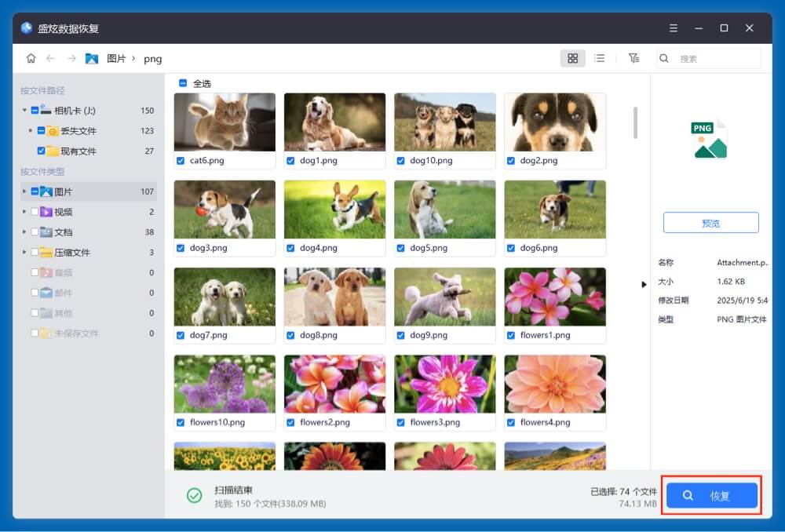This screenshot has height=532, width=785.
Task: Click the blue 恢复 recover button
Action: coord(711,496)
